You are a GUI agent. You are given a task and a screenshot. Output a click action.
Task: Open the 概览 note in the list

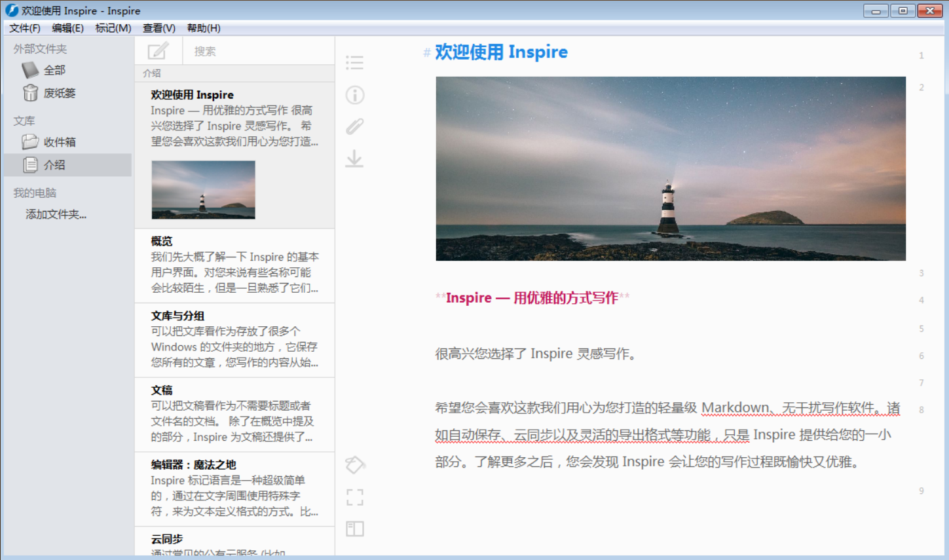(234, 265)
